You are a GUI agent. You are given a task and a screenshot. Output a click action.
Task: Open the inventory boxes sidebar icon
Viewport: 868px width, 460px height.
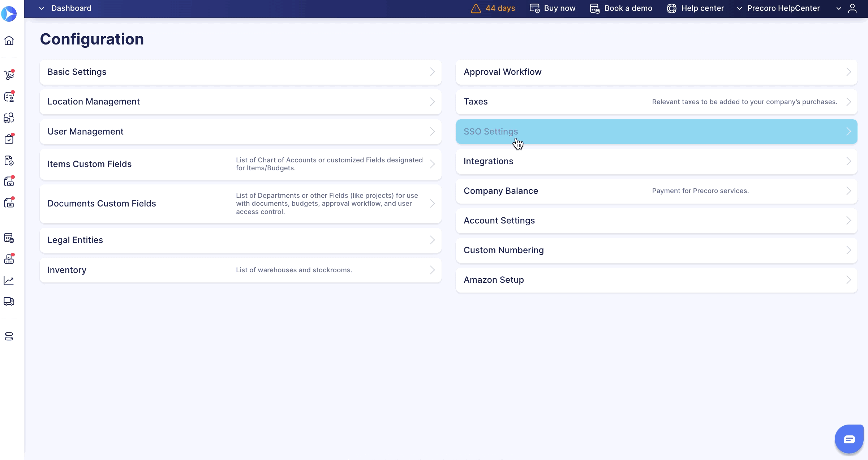tap(9, 259)
